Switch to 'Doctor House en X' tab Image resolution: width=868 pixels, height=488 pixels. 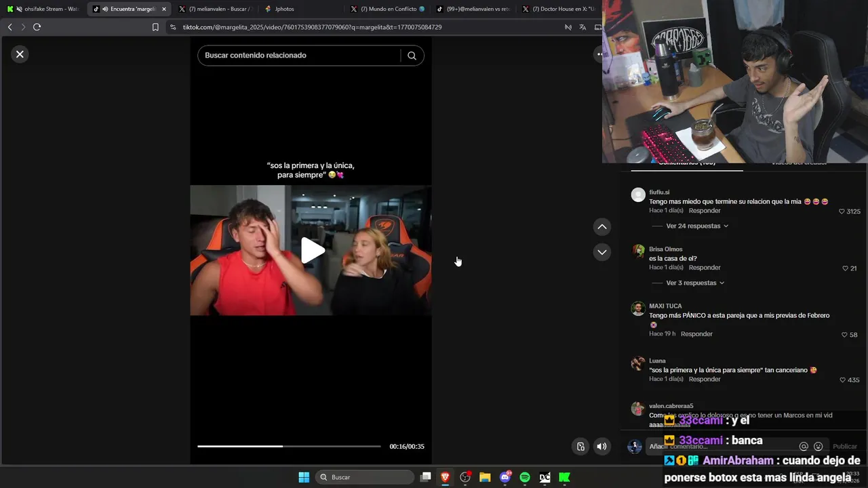click(557, 9)
